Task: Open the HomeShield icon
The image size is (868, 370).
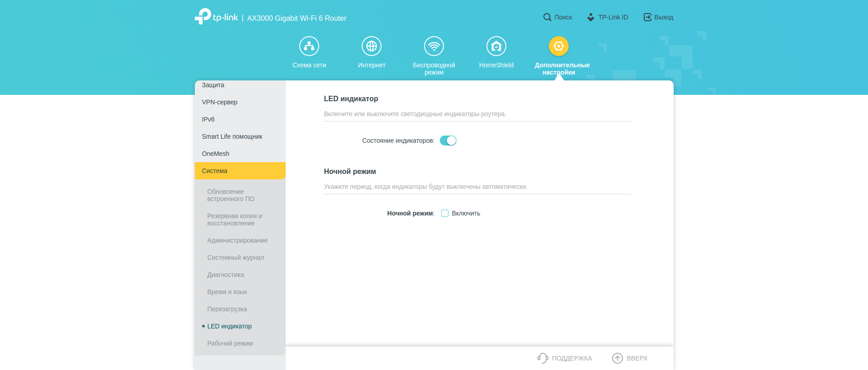Action: [496, 46]
